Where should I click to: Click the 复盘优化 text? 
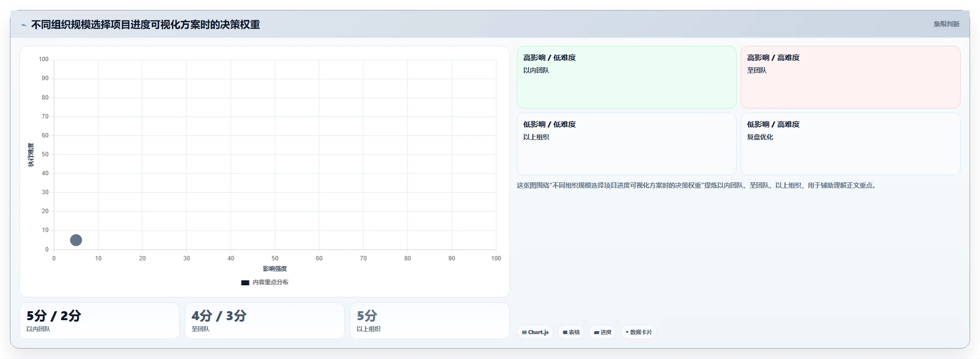pyautogui.click(x=760, y=137)
